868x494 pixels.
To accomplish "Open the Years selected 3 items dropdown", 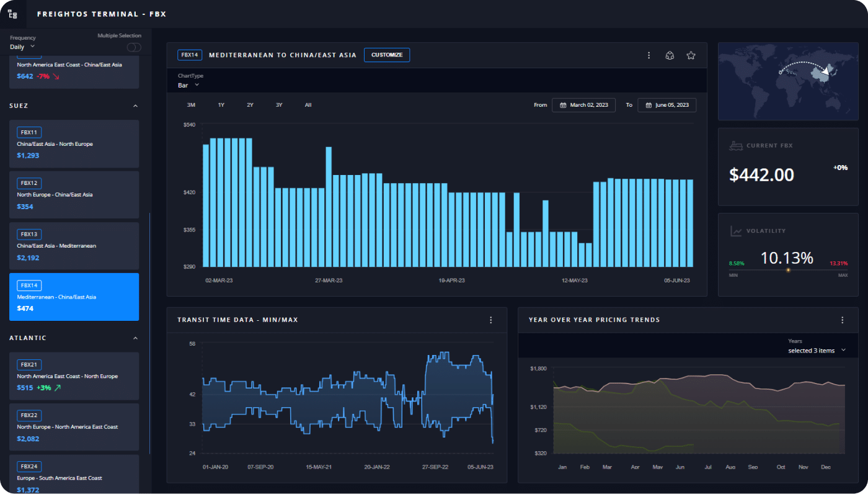I will coord(817,351).
